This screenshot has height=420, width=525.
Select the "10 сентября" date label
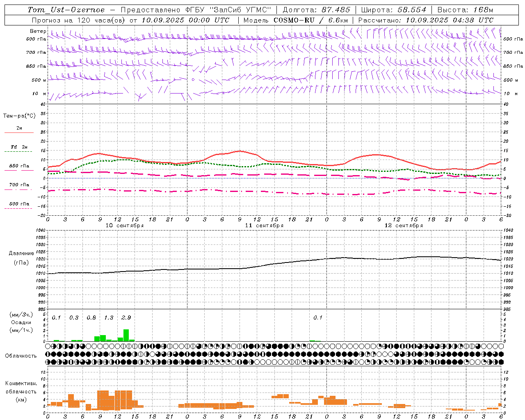[125, 226]
